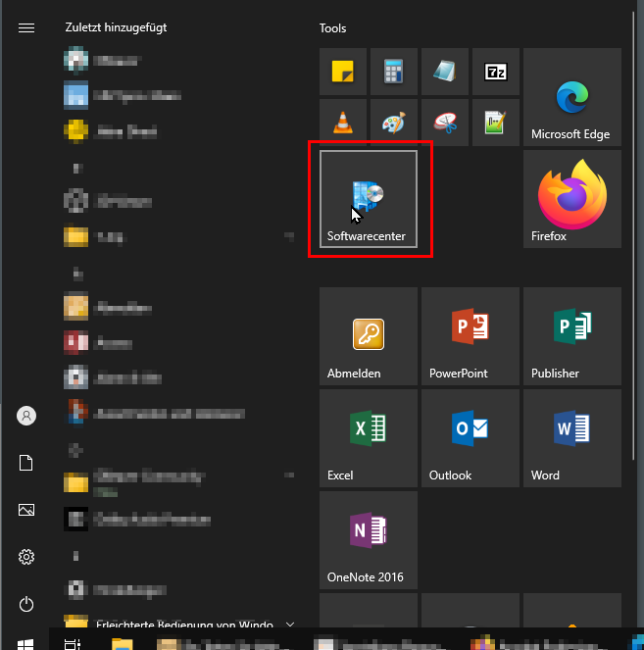Image resolution: width=644 pixels, height=650 pixels.
Task: Open the Paint tile with the palette icon
Action: click(394, 123)
